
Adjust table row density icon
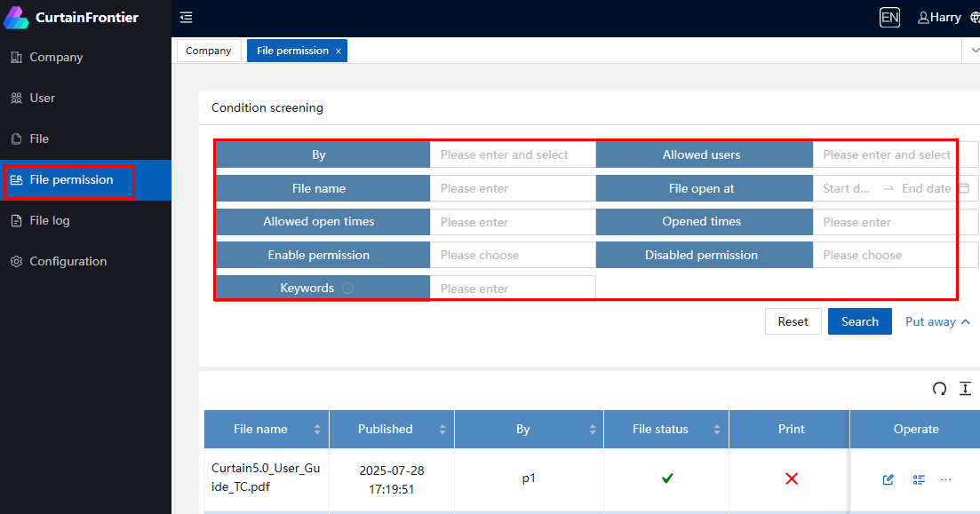[x=966, y=389]
